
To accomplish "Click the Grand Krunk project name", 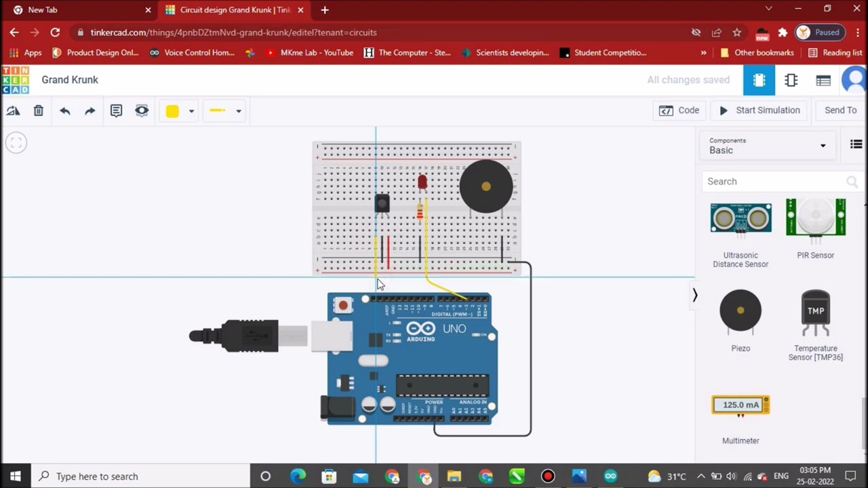I will point(70,80).
